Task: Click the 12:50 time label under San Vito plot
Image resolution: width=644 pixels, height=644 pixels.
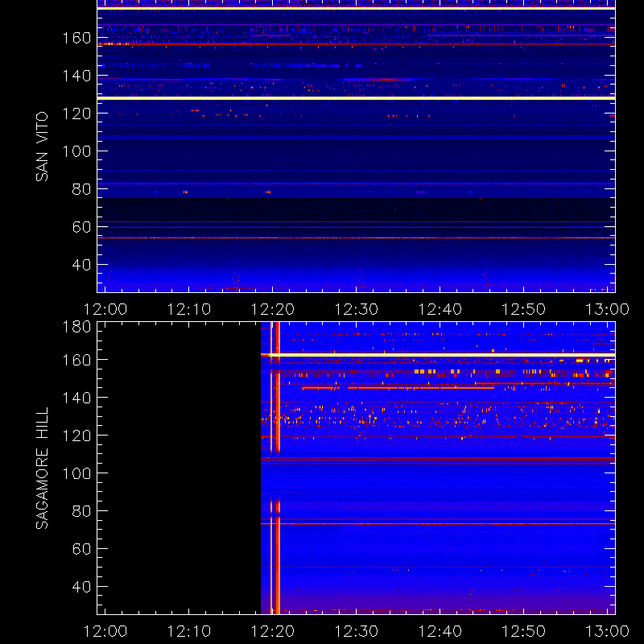Action: [524, 309]
